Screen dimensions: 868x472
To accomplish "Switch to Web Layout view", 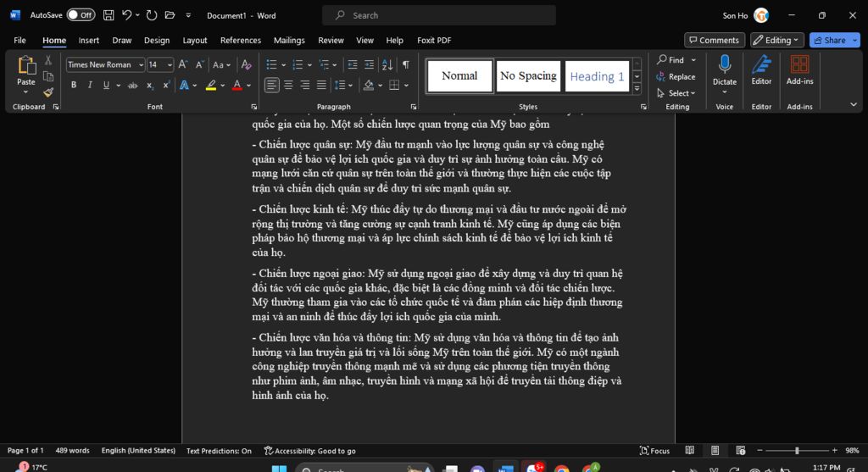I will coord(741,451).
